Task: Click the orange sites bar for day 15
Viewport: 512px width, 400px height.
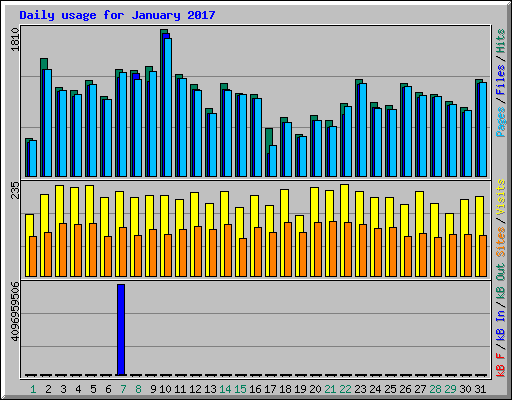Action: [243, 257]
